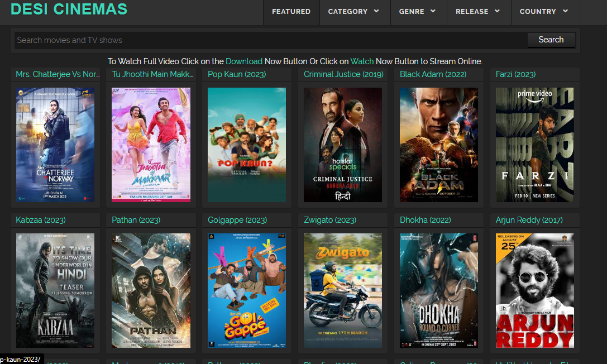Expand the COUNTRY dropdown
607x364 pixels.
[544, 11]
